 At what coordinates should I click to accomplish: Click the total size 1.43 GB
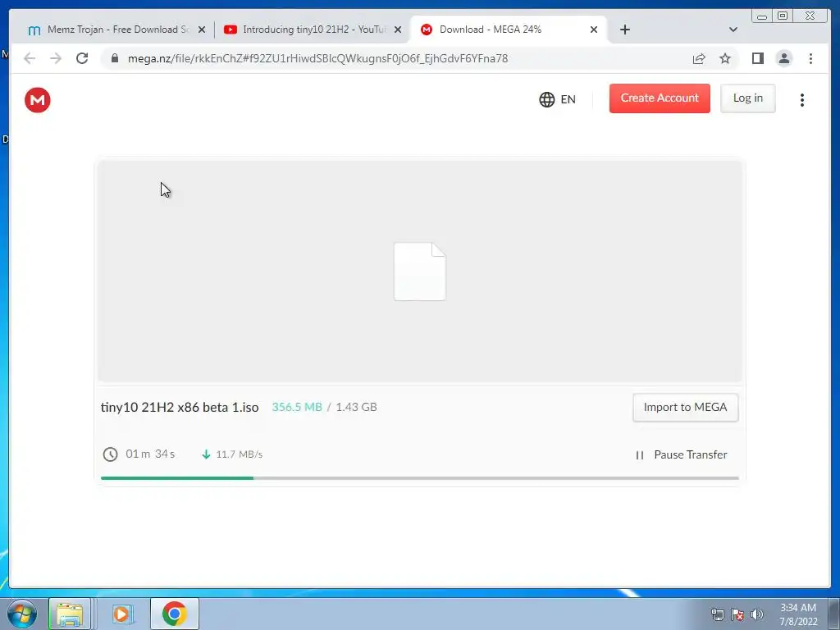point(356,407)
